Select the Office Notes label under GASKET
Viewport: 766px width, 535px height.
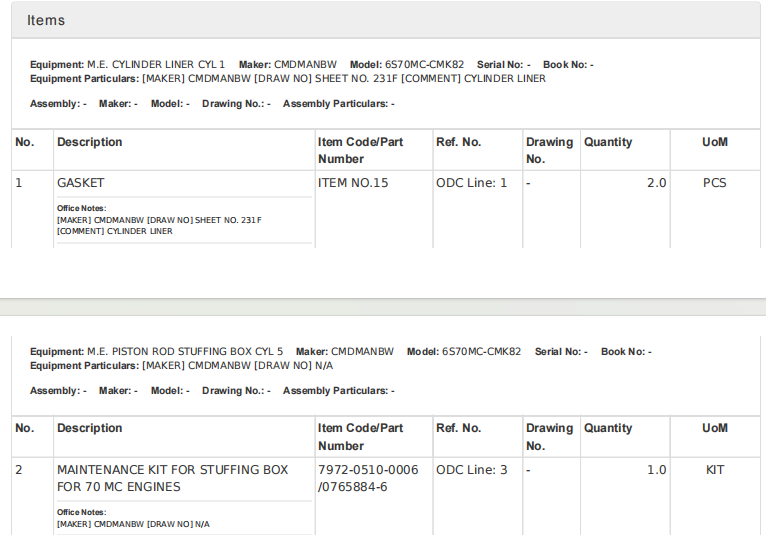[79, 208]
